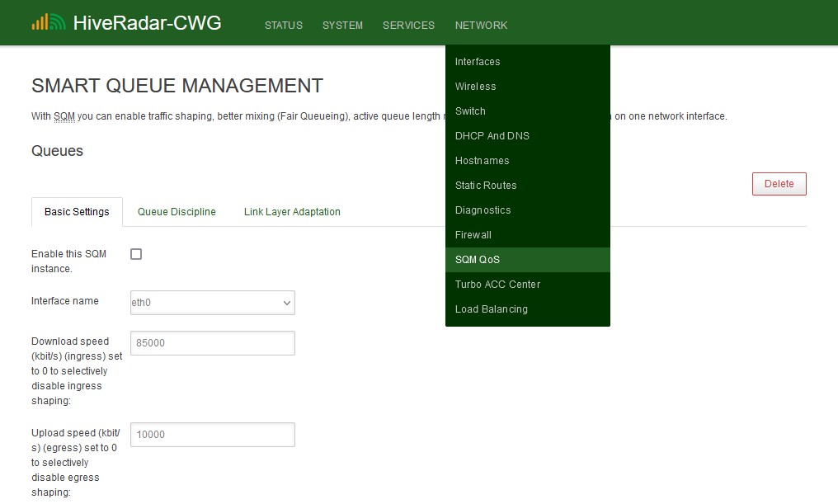Open the Turbo ACC Center
838x504 pixels.
497,285
